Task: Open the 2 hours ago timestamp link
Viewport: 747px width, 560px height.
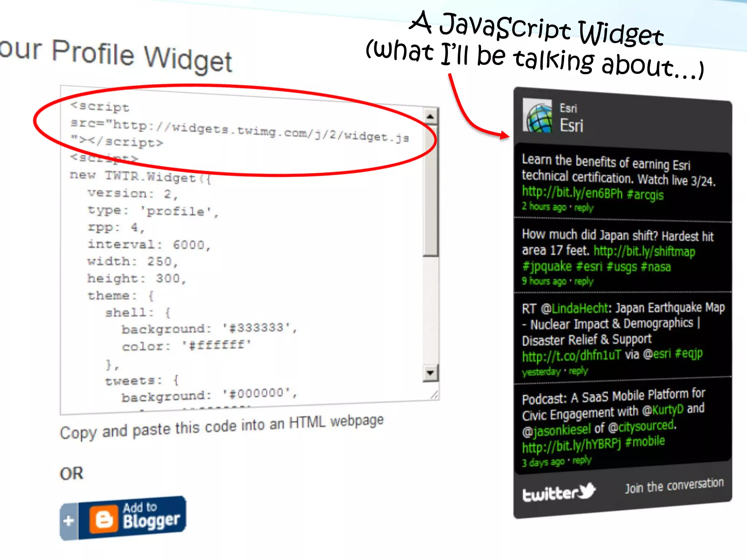Action: pyautogui.click(x=544, y=207)
